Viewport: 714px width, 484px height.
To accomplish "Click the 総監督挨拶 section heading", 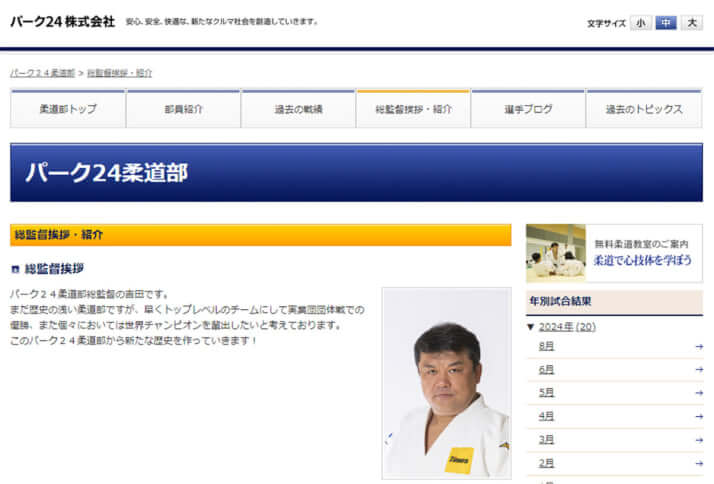I will coord(54,269).
